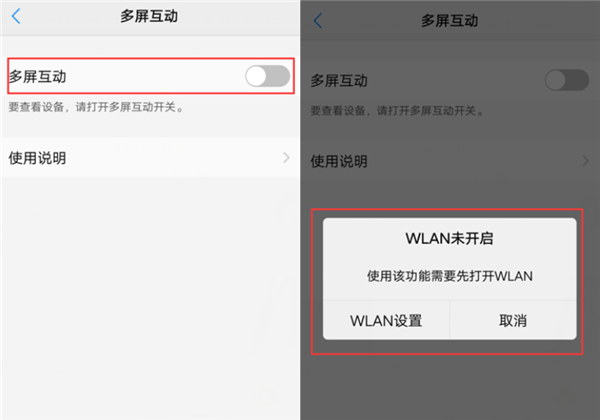Tap the empty area below 使用说明 on the light screen
Viewport: 600px width, 420px height.
click(x=150, y=298)
